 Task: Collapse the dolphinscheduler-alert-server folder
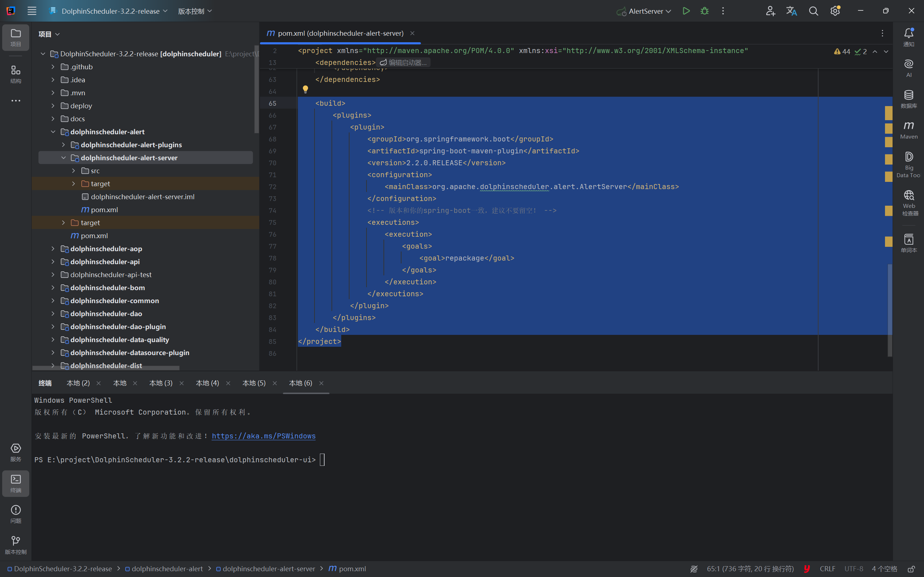pyautogui.click(x=64, y=158)
